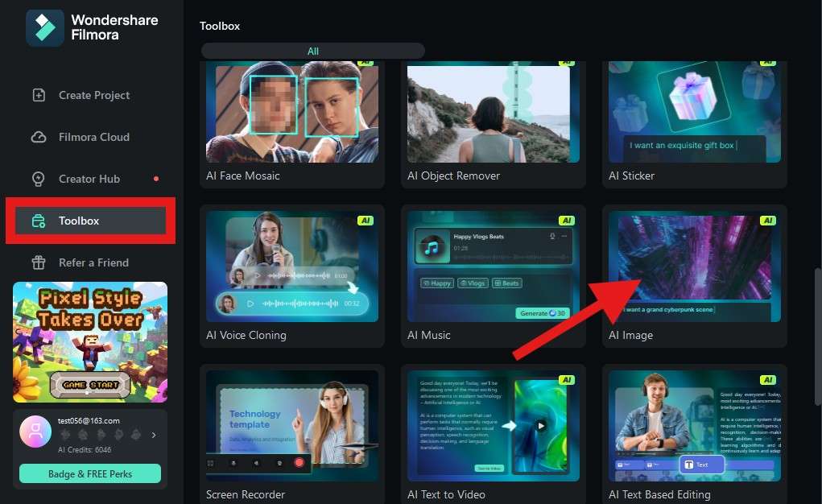
Task: Click the Screen Recorder label
Action: (246, 494)
